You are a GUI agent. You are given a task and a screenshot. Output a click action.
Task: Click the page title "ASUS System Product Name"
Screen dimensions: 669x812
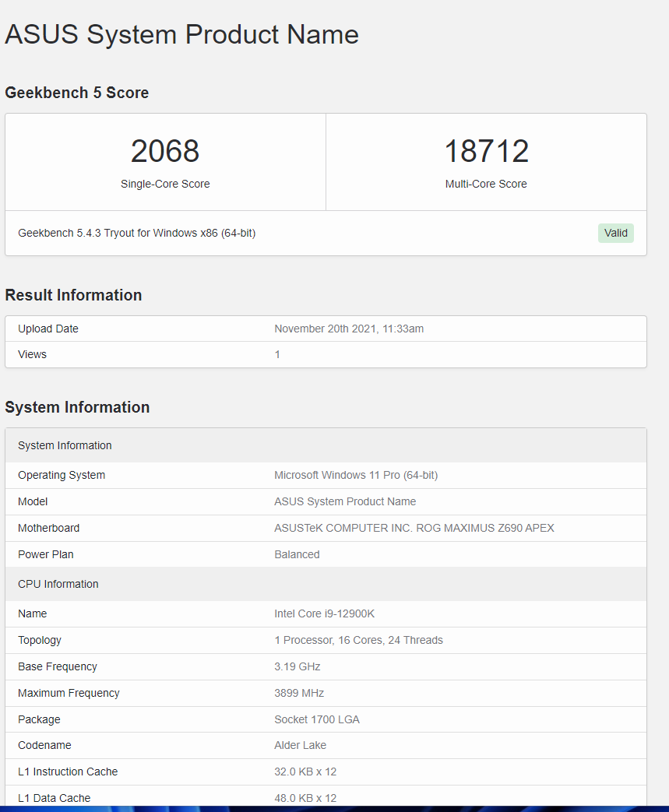click(181, 35)
